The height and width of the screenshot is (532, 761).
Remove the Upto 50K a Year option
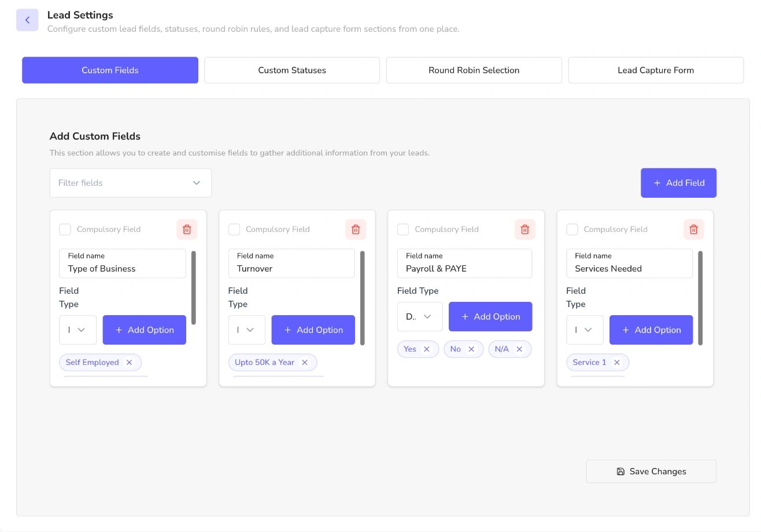coord(305,363)
